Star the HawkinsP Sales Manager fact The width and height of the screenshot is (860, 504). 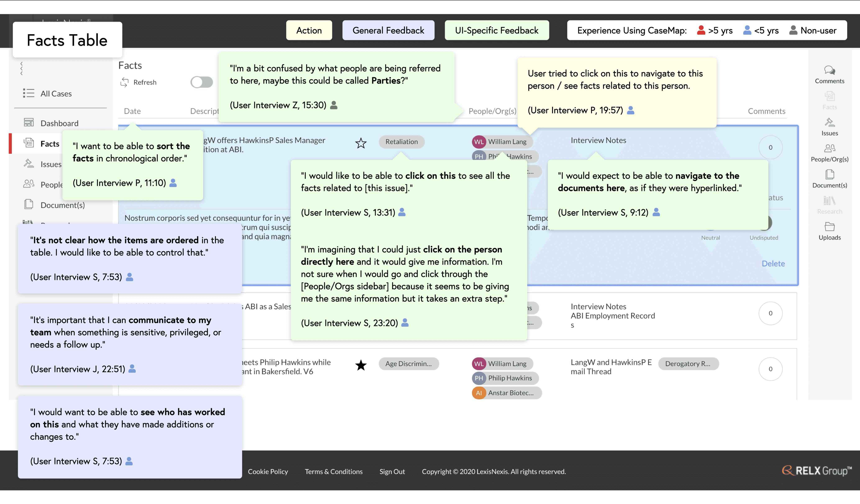(361, 143)
